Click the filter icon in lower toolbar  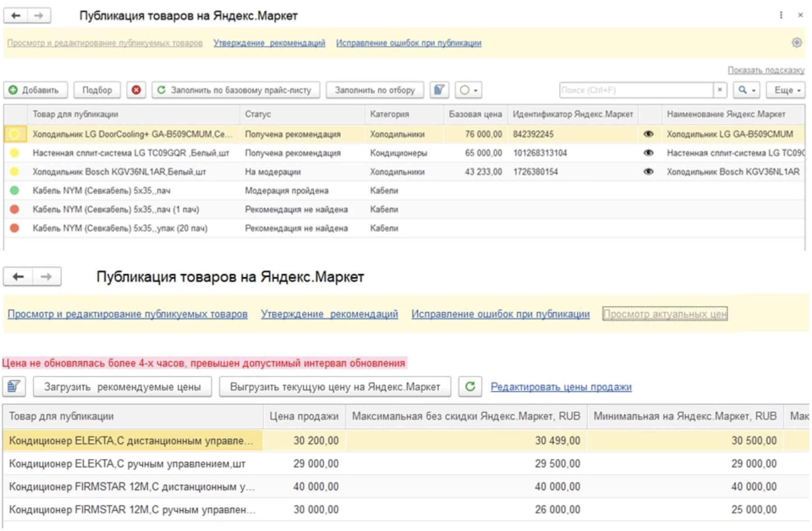(14, 387)
